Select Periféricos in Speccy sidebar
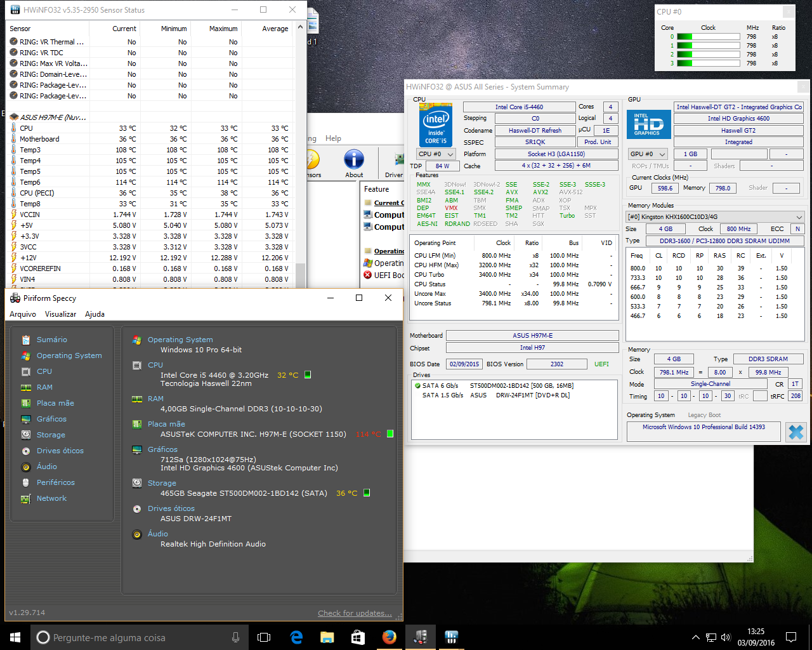Image resolution: width=812 pixels, height=650 pixels. 56,482
